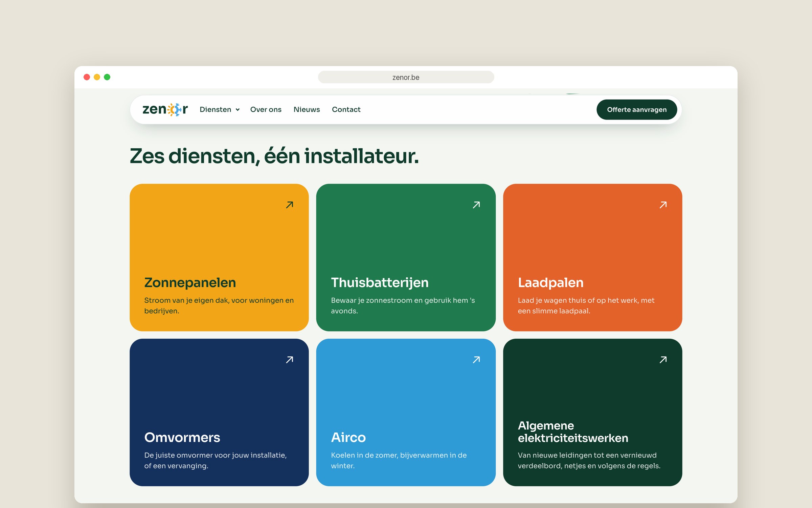
Task: Click the zenor logo
Action: (x=165, y=109)
